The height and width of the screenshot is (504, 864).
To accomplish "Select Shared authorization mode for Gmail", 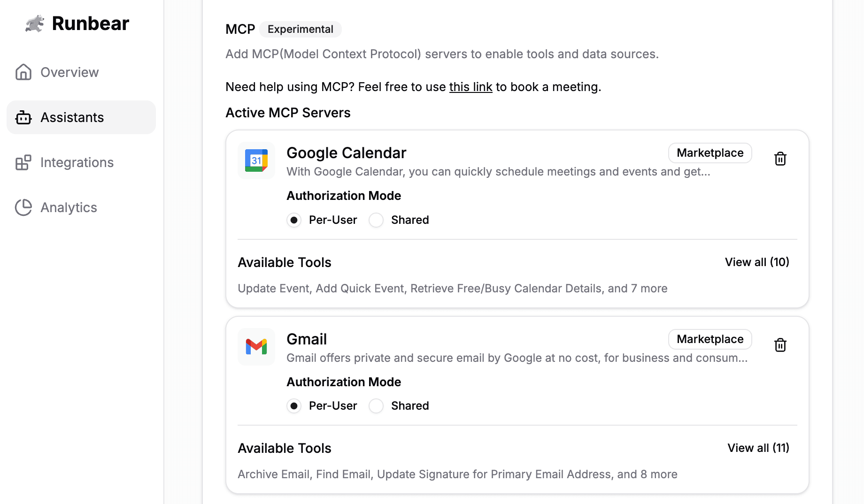I will [x=376, y=406].
